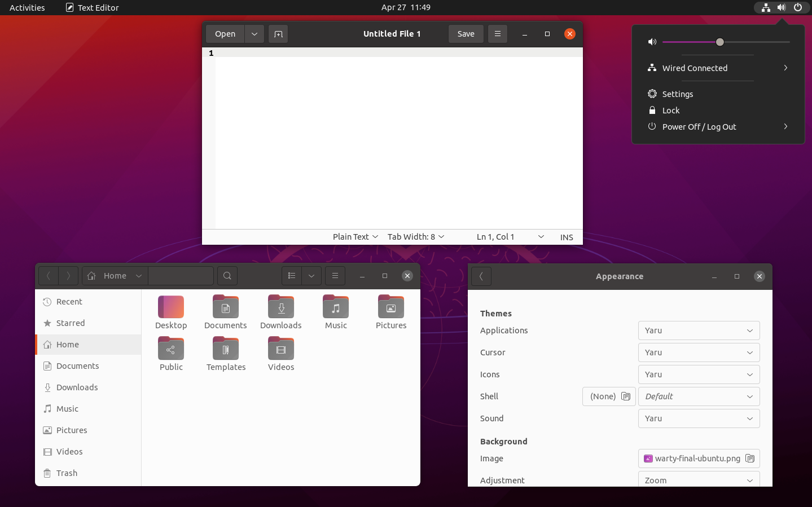Click the back arrow in Appearance settings
812x507 pixels.
click(x=481, y=276)
